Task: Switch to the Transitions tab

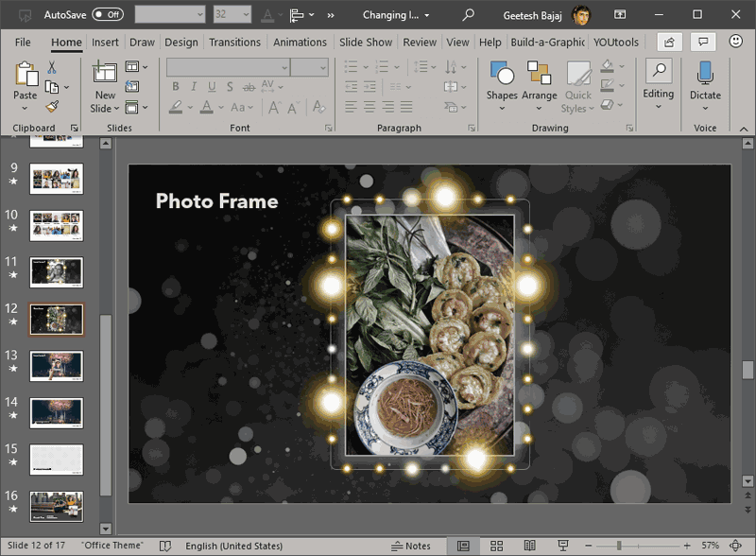Action: pyautogui.click(x=233, y=42)
